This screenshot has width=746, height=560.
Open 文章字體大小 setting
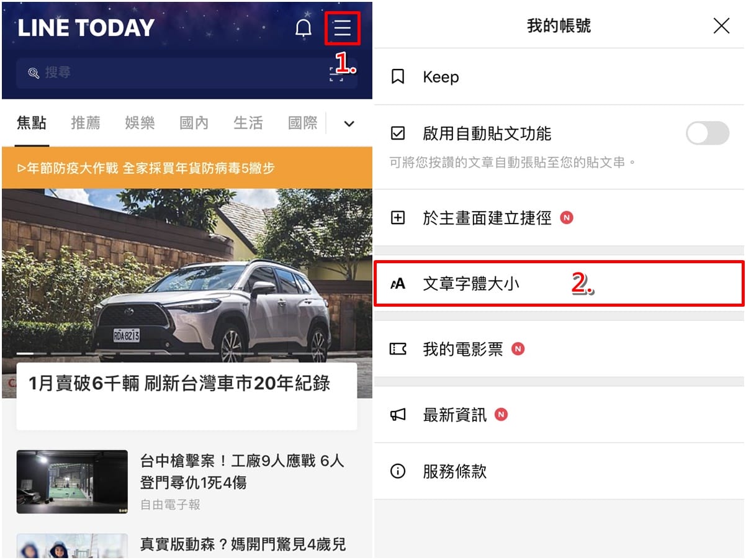click(x=559, y=284)
